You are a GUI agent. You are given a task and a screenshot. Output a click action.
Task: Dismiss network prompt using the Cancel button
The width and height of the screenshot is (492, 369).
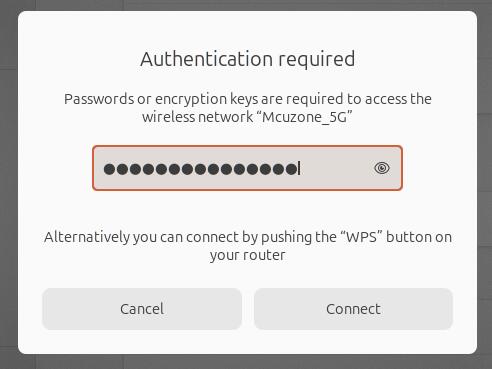coord(142,309)
